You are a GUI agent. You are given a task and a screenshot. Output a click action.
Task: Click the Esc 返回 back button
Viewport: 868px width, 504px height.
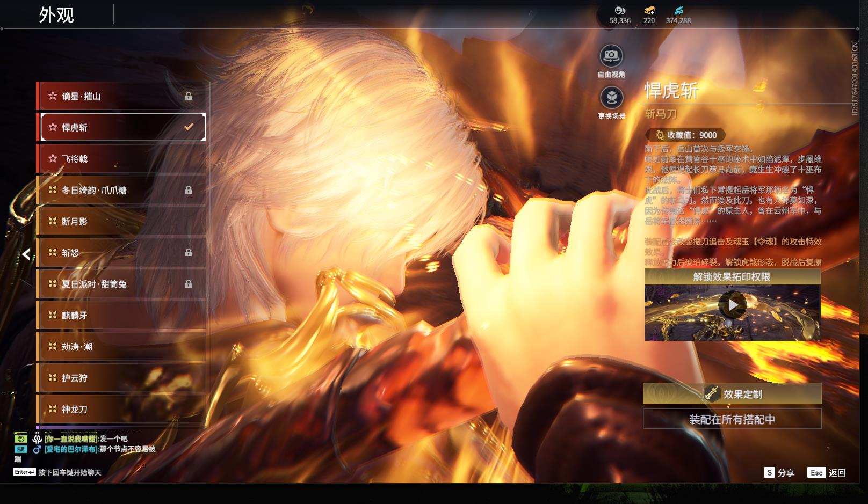coord(827,472)
